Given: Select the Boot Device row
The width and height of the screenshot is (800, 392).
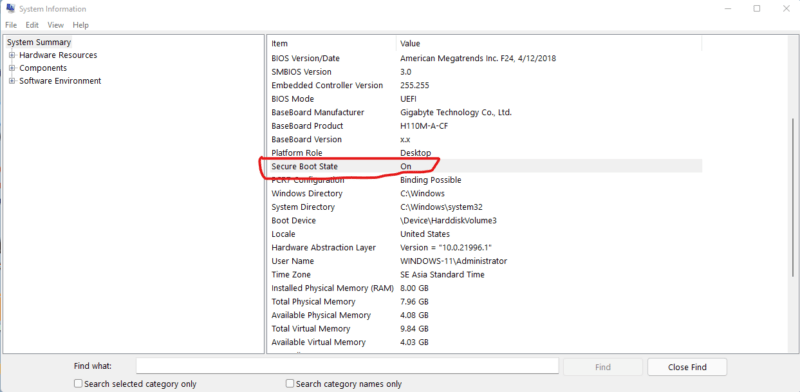Looking at the screenshot, I should pyautogui.click(x=485, y=220).
